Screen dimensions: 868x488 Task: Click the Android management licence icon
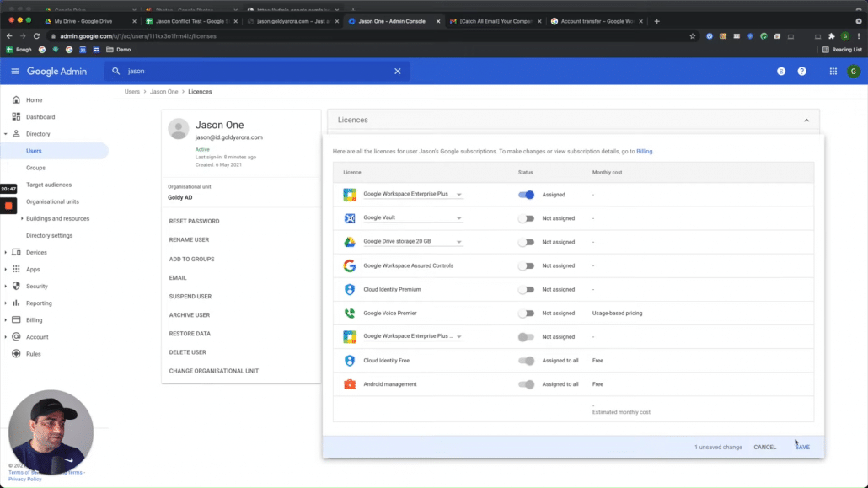349,383
